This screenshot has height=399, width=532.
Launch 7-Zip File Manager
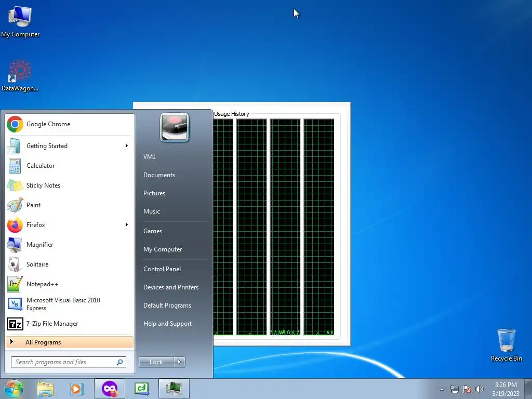click(x=70, y=324)
